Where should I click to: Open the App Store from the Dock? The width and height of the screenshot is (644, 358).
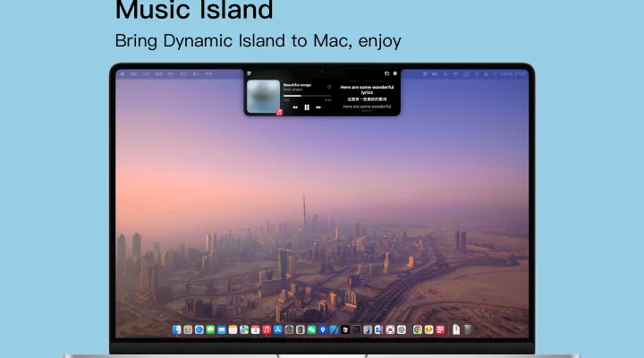277,329
